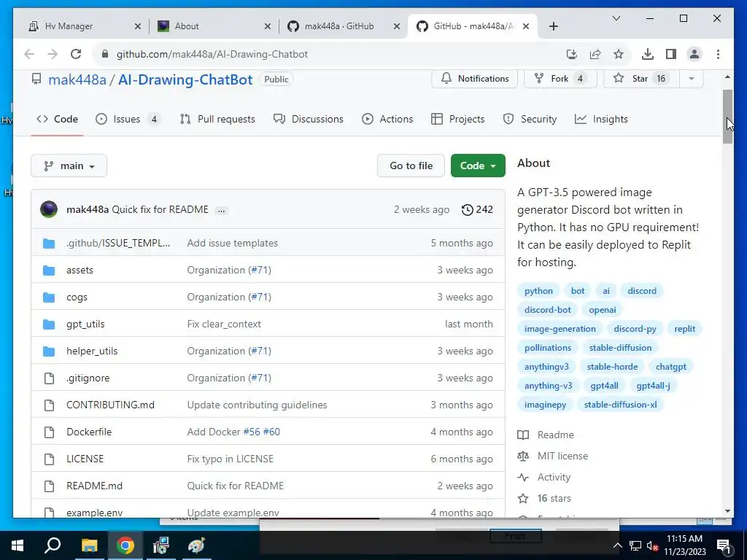Open the helper_utils folder

coord(92,351)
